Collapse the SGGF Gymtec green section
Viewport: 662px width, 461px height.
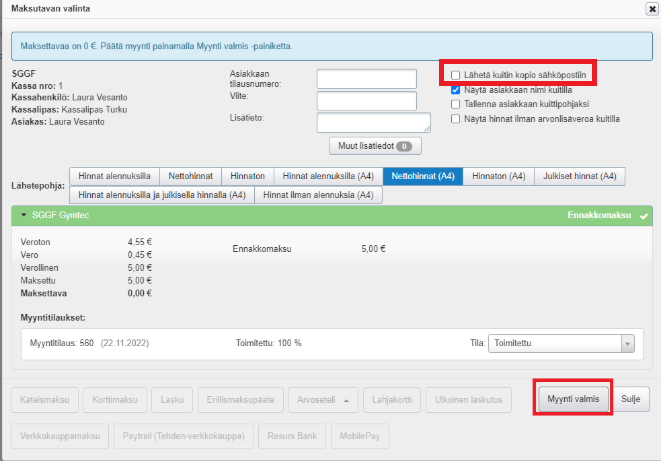click(21, 215)
